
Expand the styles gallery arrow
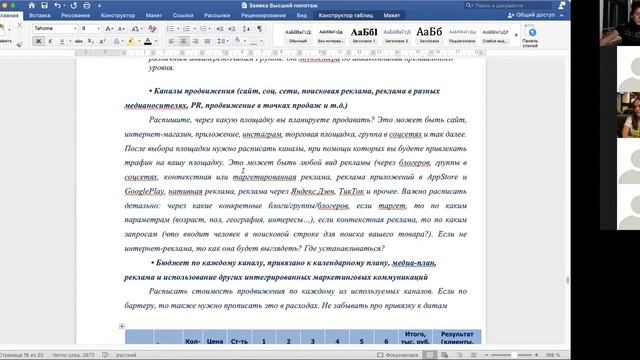pyautogui.click(x=516, y=35)
